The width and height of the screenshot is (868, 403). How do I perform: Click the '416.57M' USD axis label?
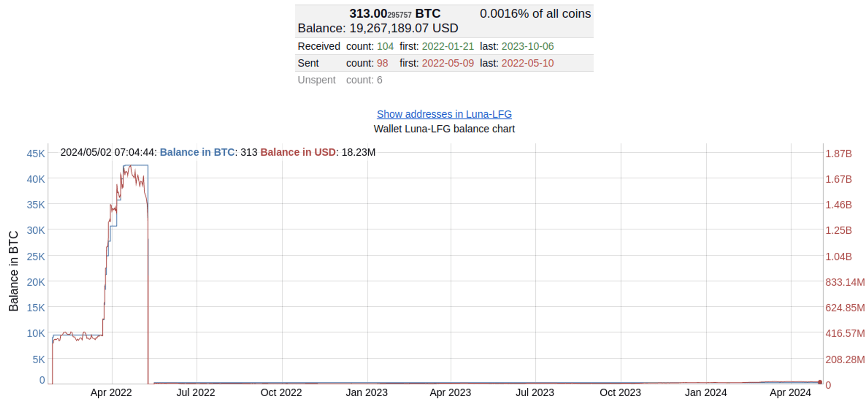pyautogui.click(x=845, y=333)
